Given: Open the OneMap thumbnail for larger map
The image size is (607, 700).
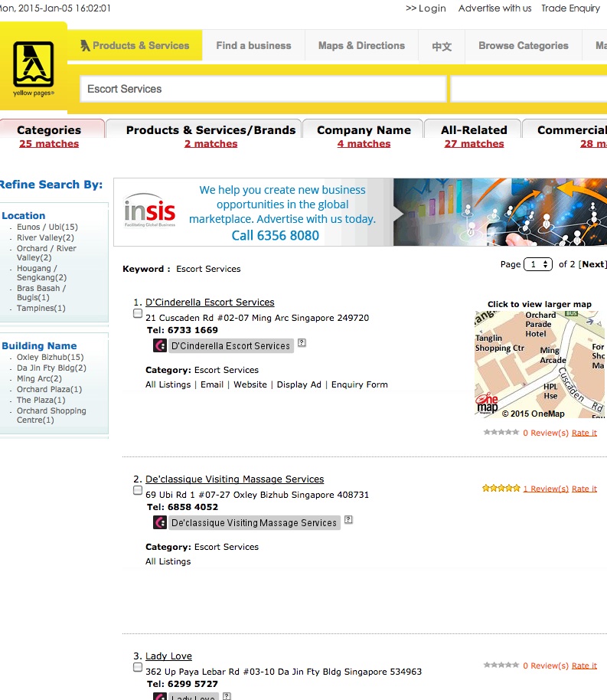Looking at the screenshot, I should click(539, 365).
